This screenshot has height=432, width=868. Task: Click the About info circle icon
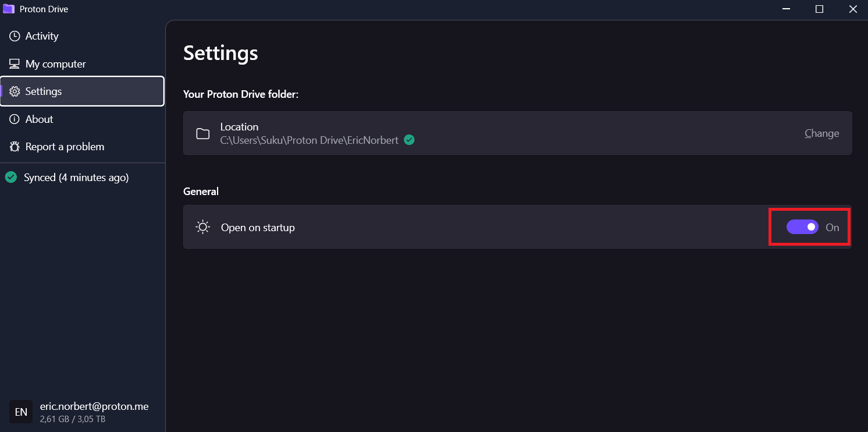point(15,119)
